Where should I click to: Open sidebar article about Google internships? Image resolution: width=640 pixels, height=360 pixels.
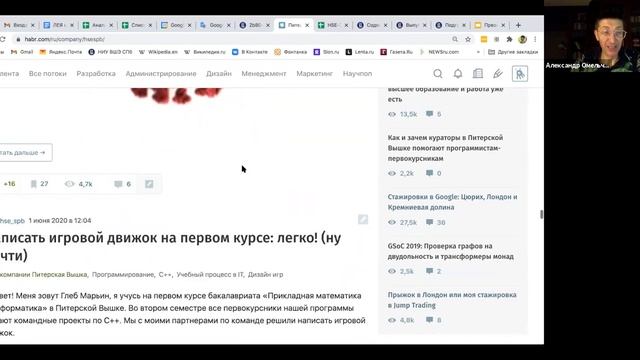(x=452, y=202)
